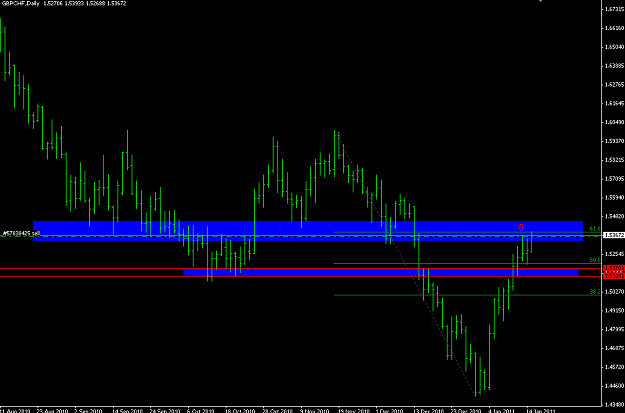Click the 1.44600 price scale label

(x=614, y=385)
